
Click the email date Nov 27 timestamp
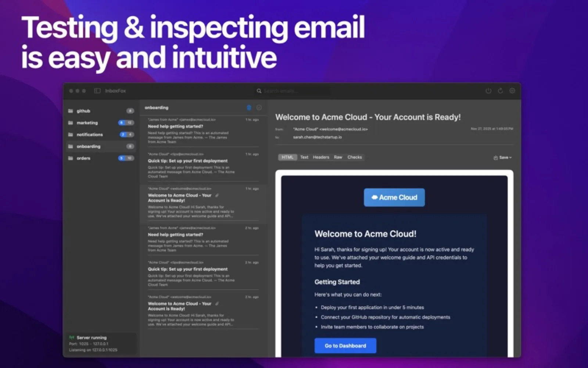[x=492, y=129]
